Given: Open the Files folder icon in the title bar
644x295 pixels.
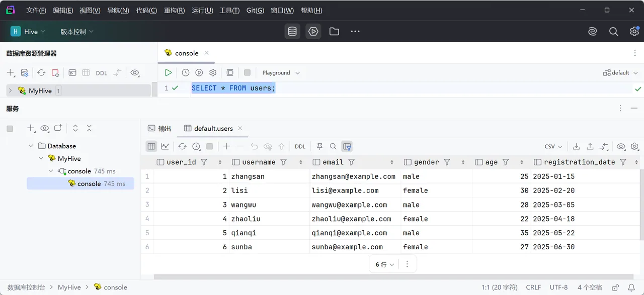Looking at the screenshot, I should coord(334,32).
